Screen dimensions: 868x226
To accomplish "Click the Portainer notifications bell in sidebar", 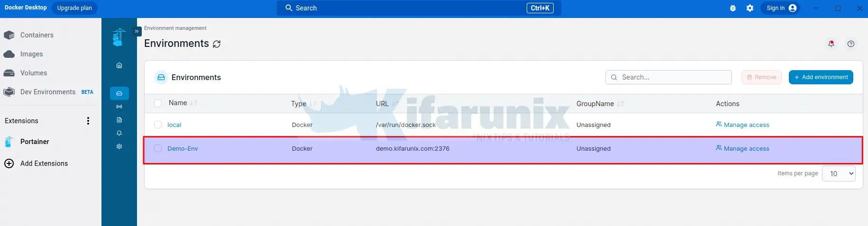I will click(119, 133).
